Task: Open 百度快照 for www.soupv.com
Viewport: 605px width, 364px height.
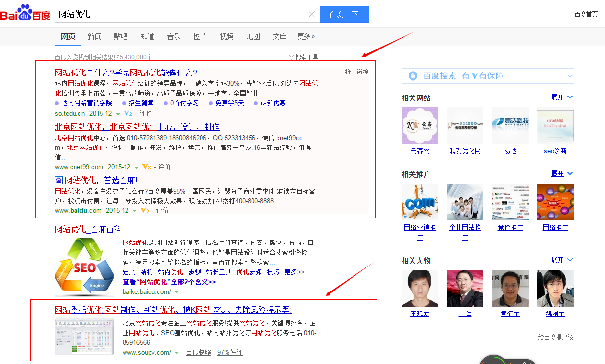Action: (199, 352)
